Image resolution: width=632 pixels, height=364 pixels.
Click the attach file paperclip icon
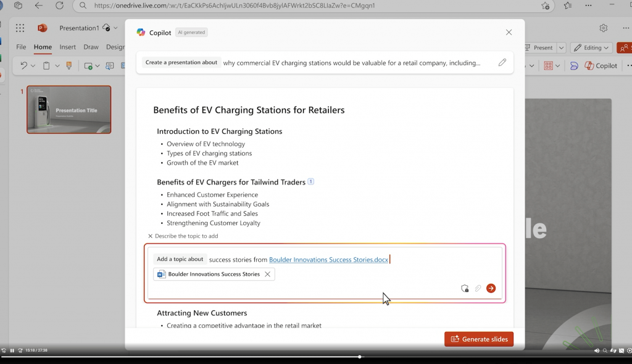pyautogui.click(x=478, y=288)
